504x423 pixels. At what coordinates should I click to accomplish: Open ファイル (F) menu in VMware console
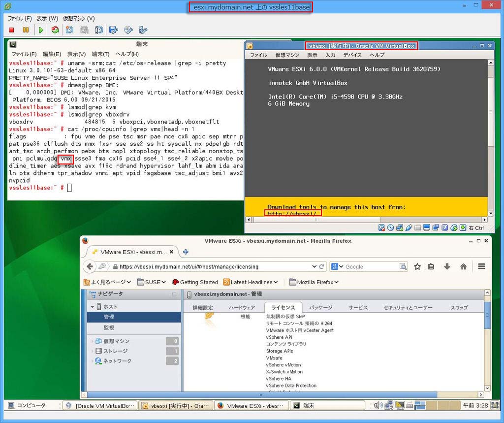(20, 18)
